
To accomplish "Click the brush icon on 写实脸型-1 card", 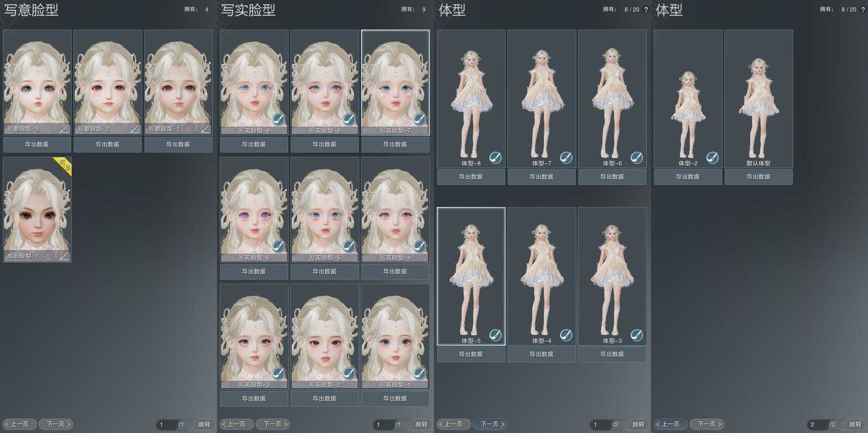I will (420, 374).
